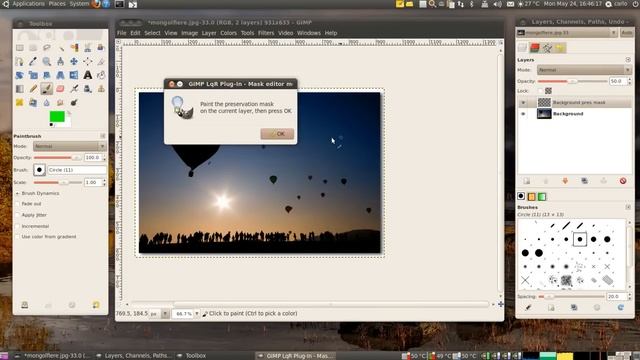Open the Filters menu

266,33
